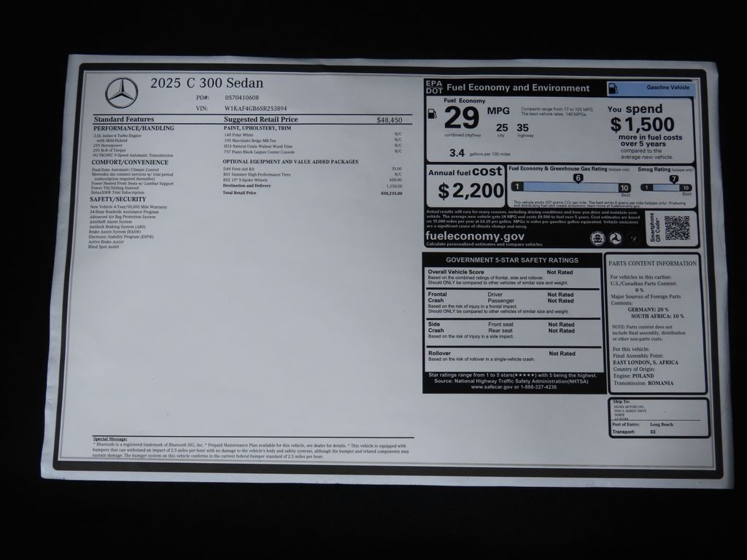Screen dimensions: 747x560
Task: Click the EPA DOT logo
Action: pyautogui.click(x=434, y=87)
